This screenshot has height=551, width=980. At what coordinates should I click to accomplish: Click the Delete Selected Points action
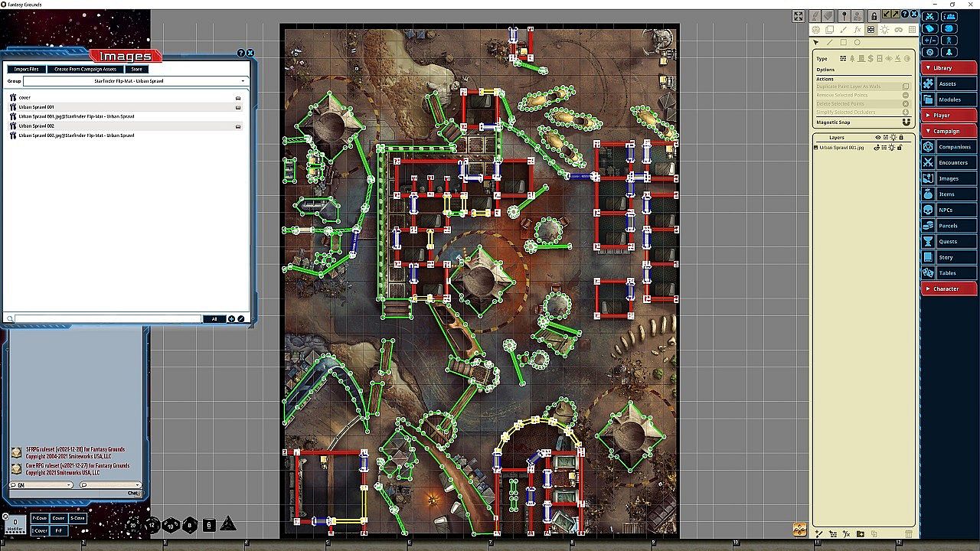(x=863, y=103)
